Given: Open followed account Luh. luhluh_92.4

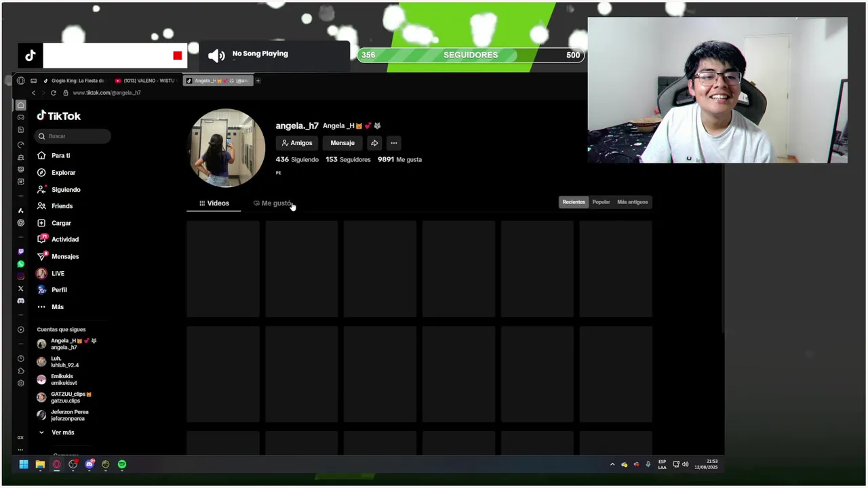Looking at the screenshot, I should (59, 362).
